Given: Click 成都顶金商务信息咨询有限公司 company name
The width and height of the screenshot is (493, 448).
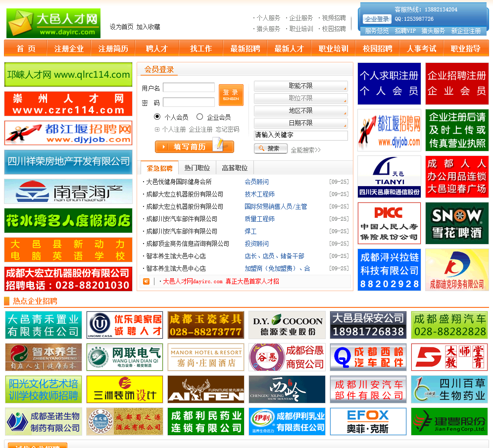Looking at the screenshot, I should (x=188, y=244).
